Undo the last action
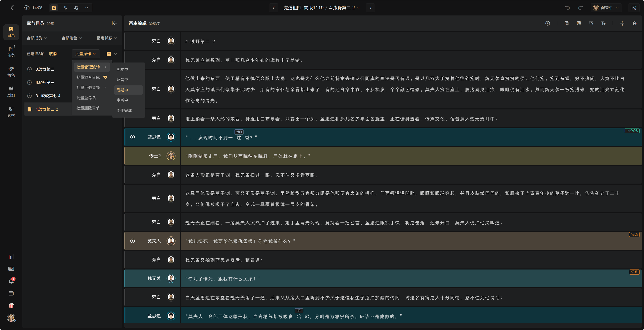 tap(567, 8)
